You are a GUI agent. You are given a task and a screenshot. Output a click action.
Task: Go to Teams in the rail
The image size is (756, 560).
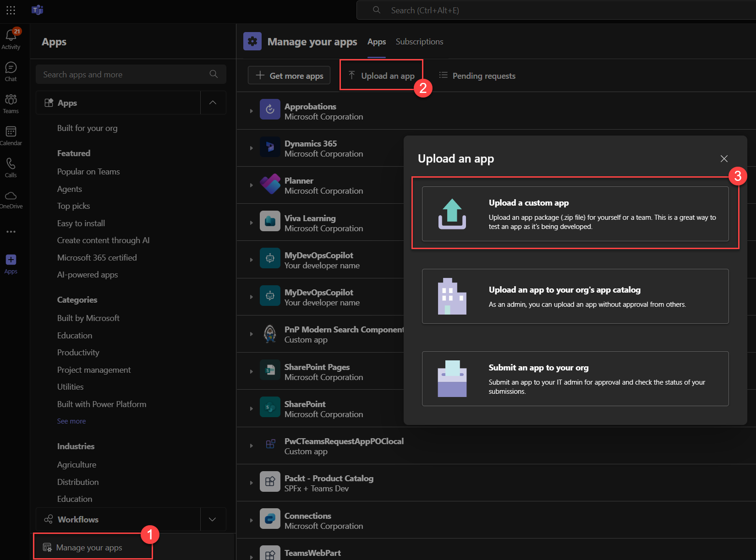coord(11,104)
